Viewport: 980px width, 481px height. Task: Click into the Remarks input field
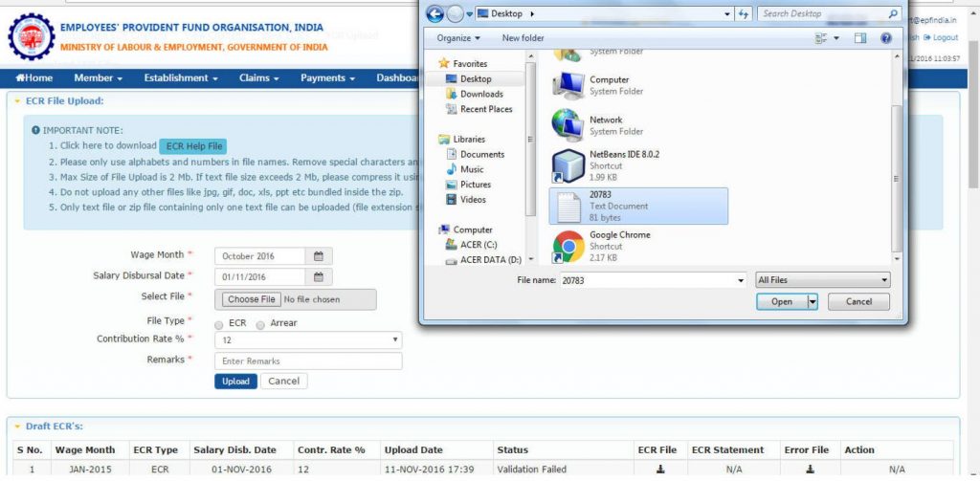[x=308, y=361]
